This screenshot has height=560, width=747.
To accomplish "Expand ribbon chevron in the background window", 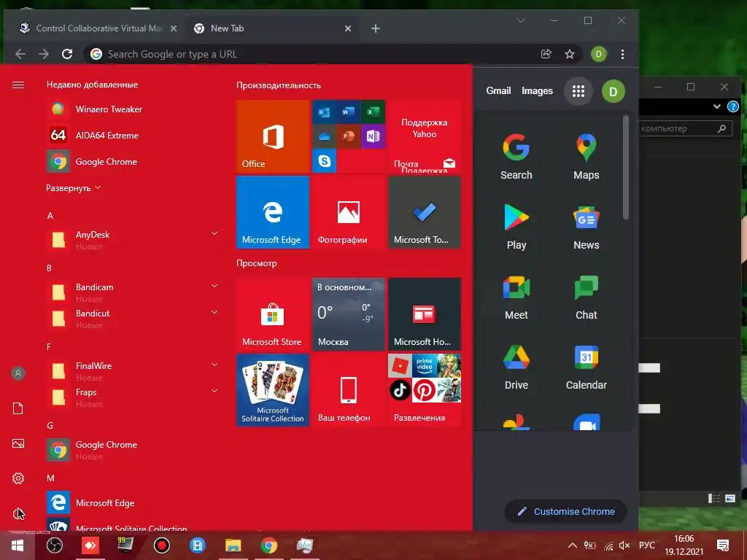I will coord(716,106).
